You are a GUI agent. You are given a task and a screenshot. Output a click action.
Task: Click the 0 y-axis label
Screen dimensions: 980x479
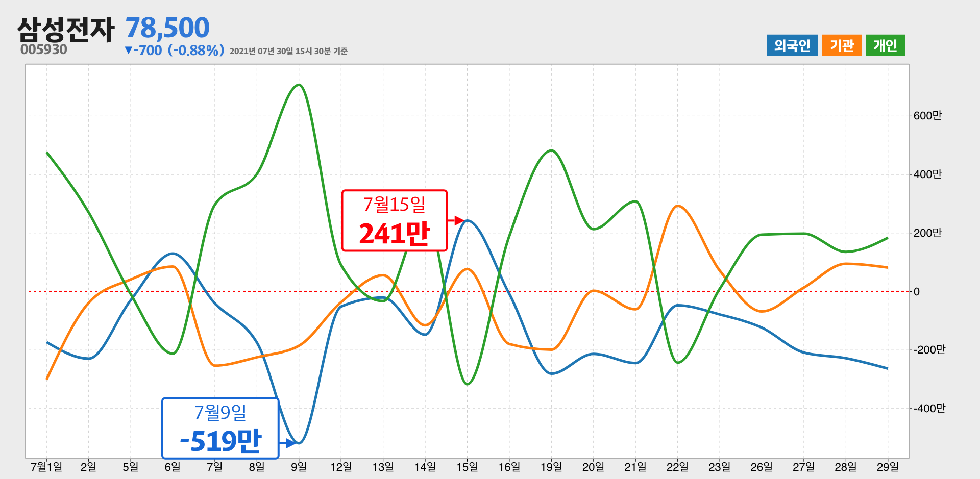[x=917, y=292]
